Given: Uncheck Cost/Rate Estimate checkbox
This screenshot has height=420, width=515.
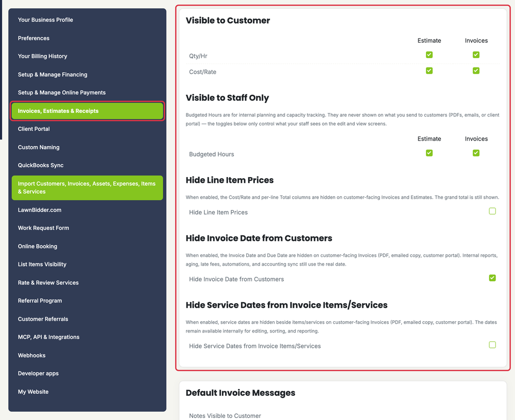Looking at the screenshot, I should pyautogui.click(x=429, y=71).
